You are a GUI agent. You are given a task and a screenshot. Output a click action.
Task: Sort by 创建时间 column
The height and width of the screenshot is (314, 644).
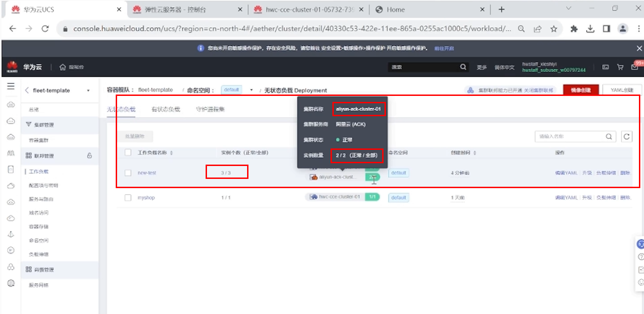pos(475,153)
